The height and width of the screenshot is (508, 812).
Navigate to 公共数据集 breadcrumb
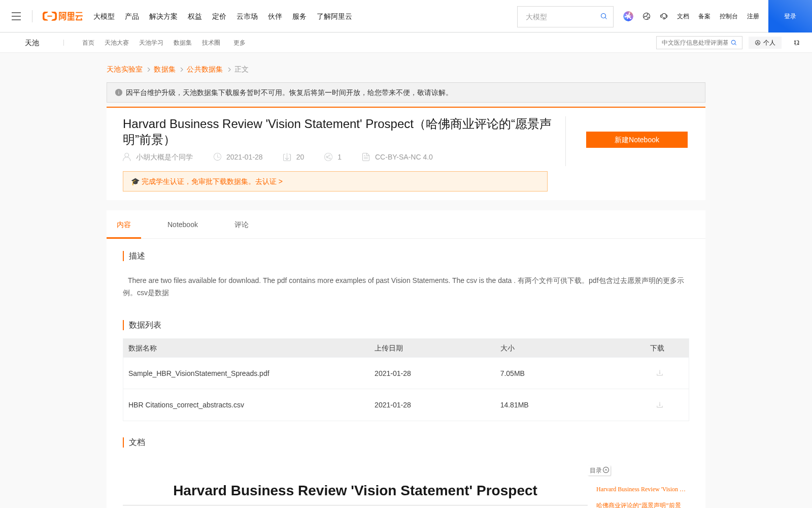point(205,69)
